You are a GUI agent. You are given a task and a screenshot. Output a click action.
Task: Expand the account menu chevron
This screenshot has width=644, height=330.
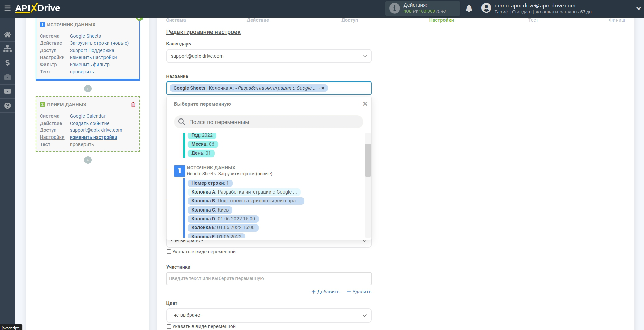point(638,8)
